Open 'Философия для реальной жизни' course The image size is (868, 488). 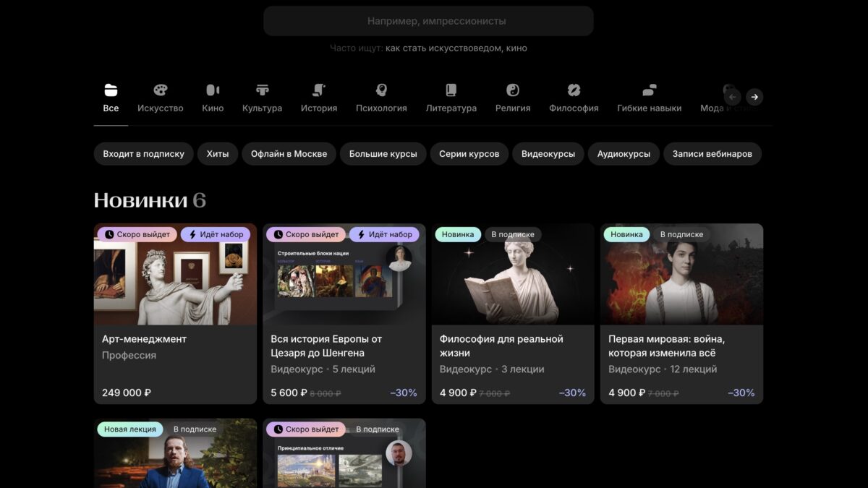(501, 346)
